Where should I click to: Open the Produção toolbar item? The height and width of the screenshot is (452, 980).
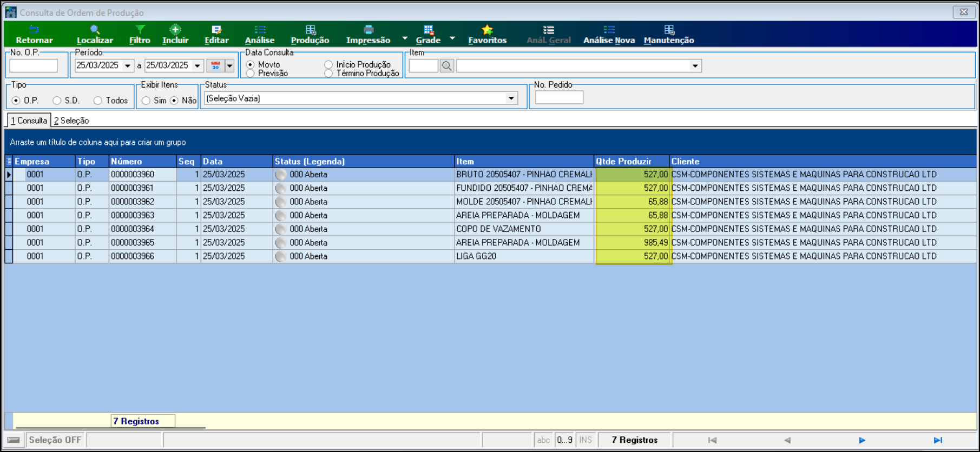(310, 35)
